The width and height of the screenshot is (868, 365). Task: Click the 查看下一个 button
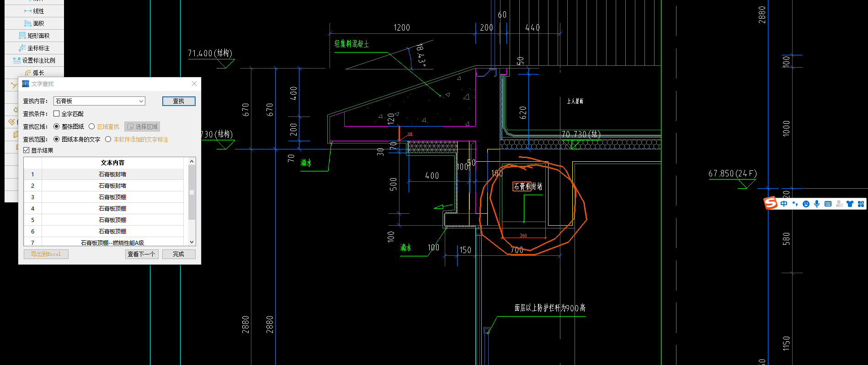click(142, 254)
